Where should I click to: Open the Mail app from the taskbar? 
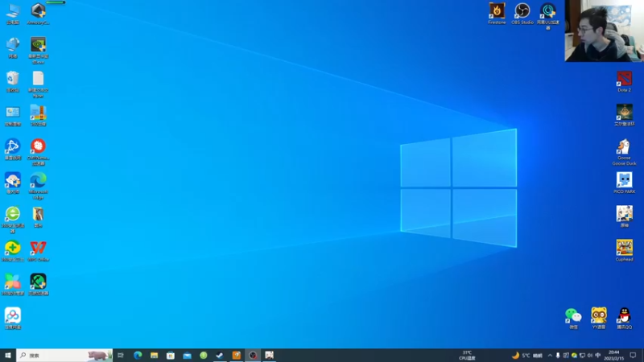187,356
